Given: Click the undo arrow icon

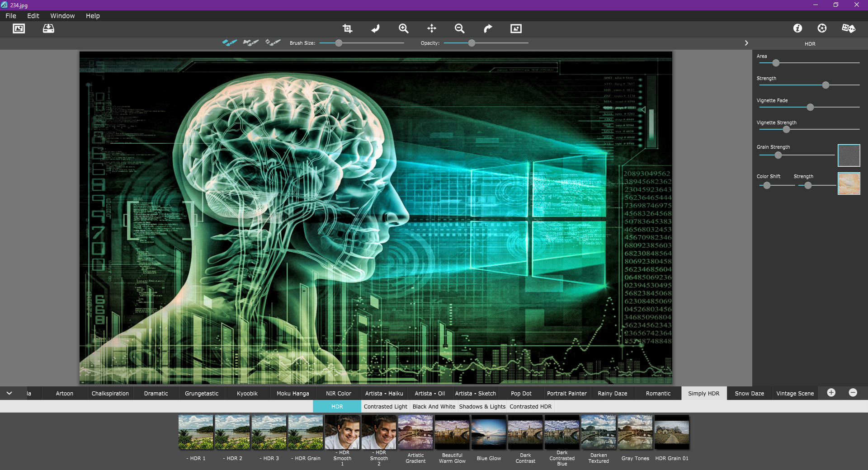Looking at the screenshot, I should 375,28.
